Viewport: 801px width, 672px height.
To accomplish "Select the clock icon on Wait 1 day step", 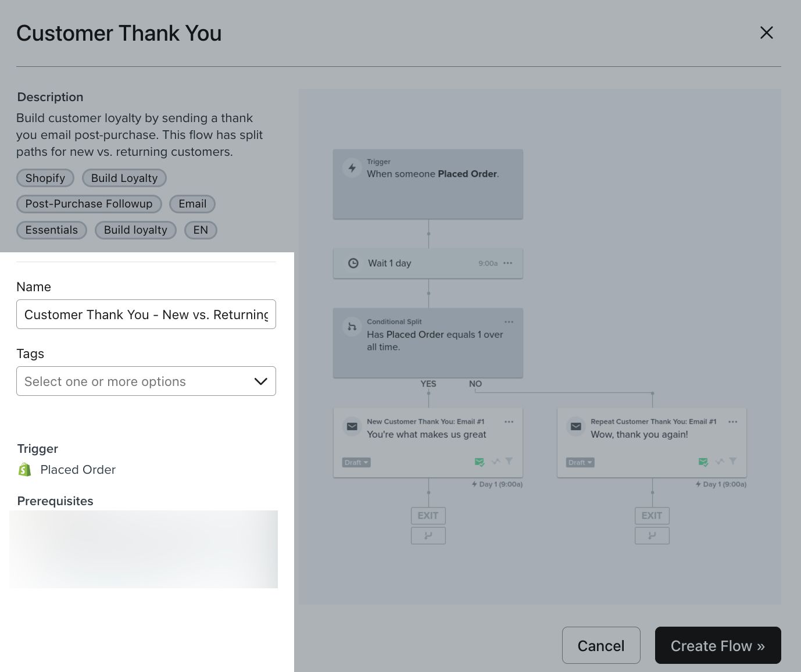I will coord(353,263).
